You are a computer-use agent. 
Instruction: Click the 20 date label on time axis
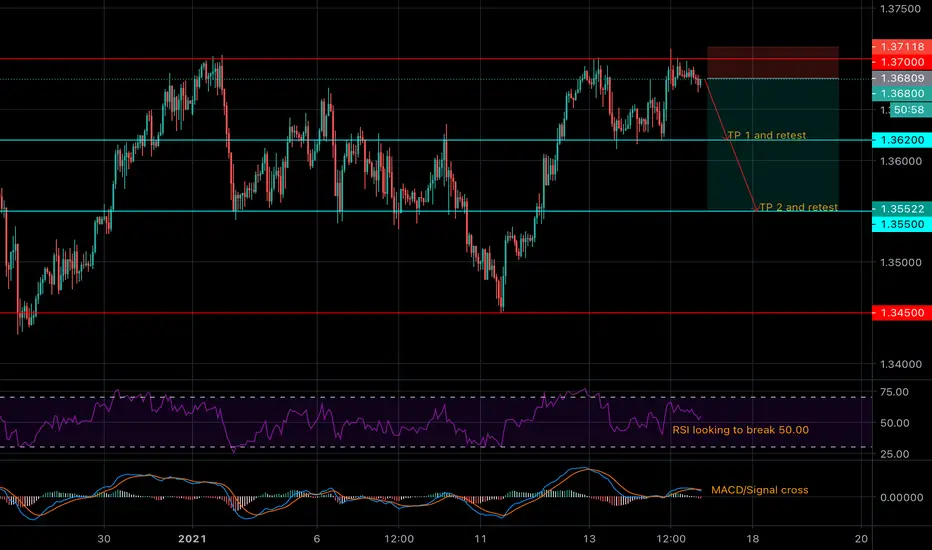(x=861, y=539)
